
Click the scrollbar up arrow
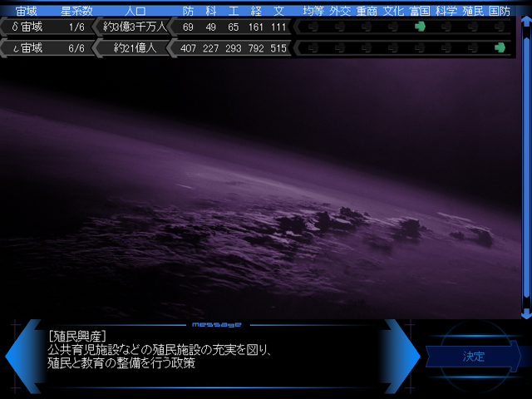point(526,21)
